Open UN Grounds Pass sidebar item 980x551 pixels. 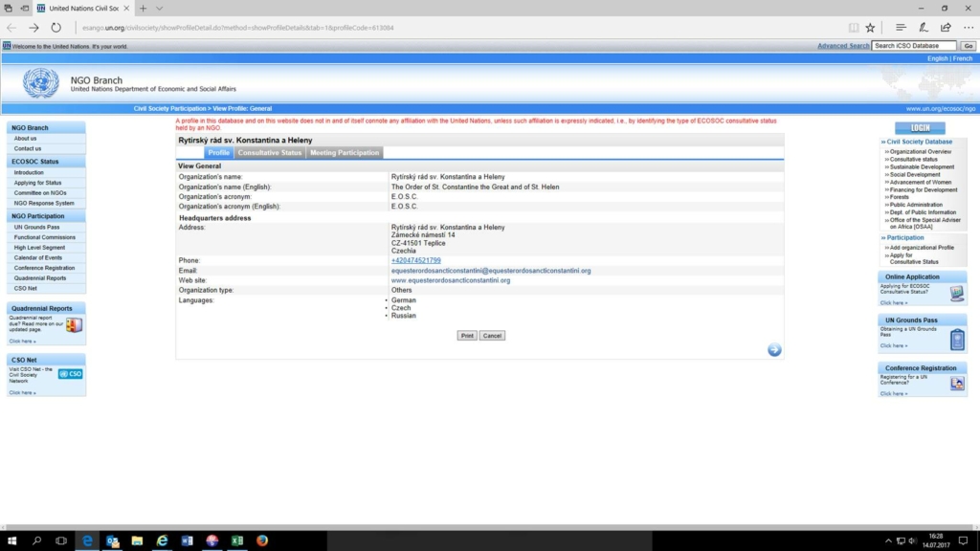(37, 228)
